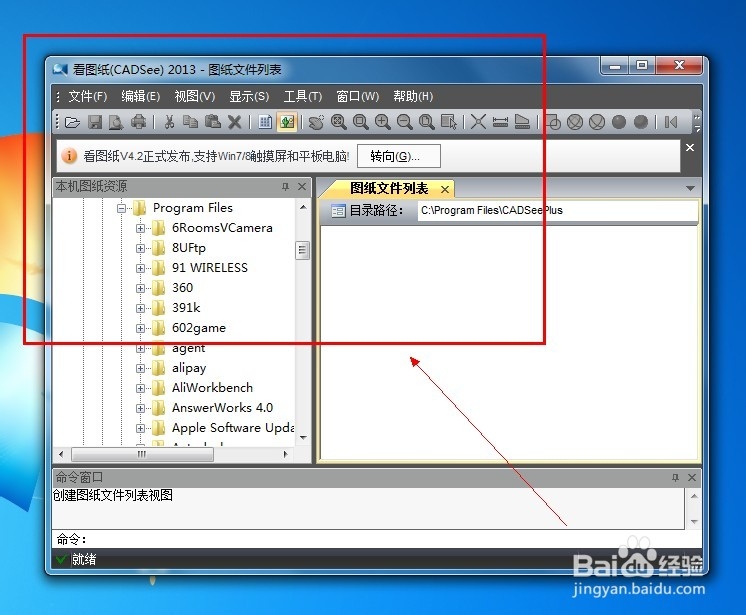The height and width of the screenshot is (615, 746).
Task: Click the 转向(G)... button
Action: pos(399,156)
